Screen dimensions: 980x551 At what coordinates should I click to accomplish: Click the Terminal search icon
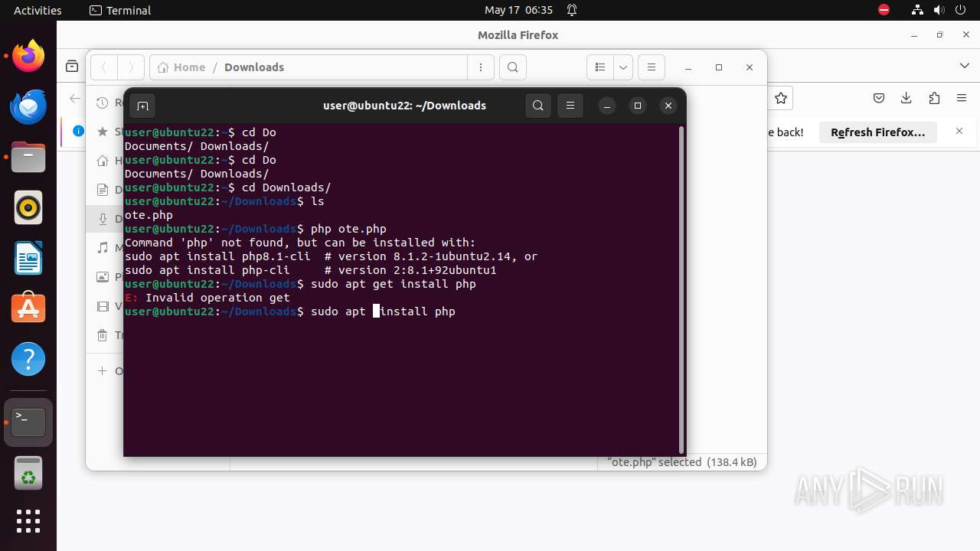(x=538, y=106)
